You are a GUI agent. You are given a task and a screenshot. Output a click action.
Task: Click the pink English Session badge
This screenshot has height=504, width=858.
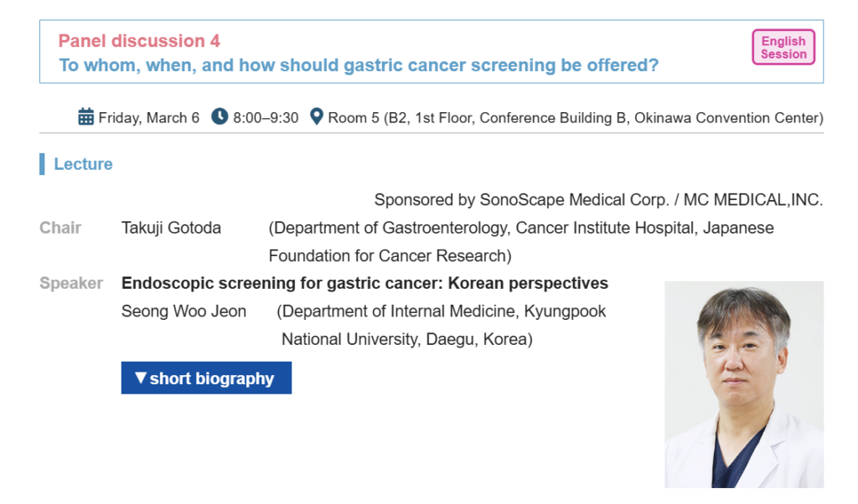[x=783, y=48]
